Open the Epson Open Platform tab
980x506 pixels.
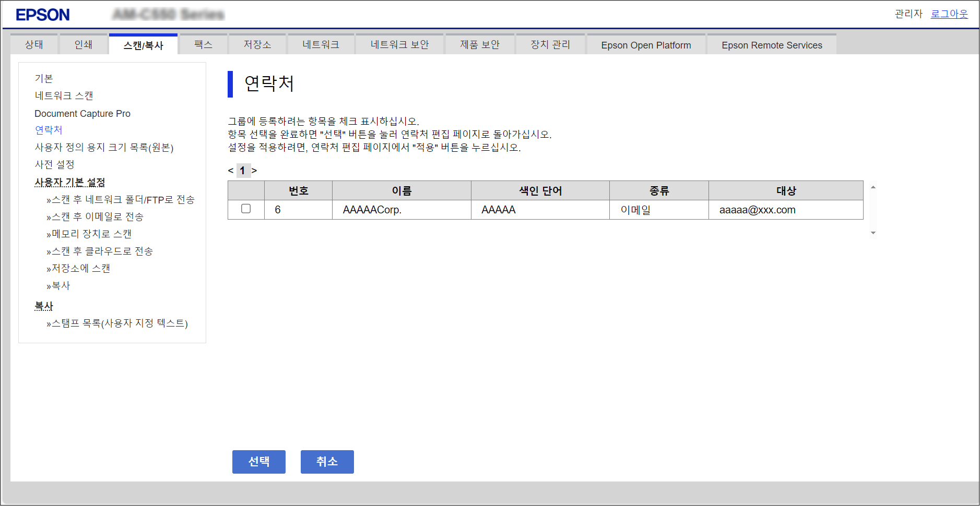point(646,45)
